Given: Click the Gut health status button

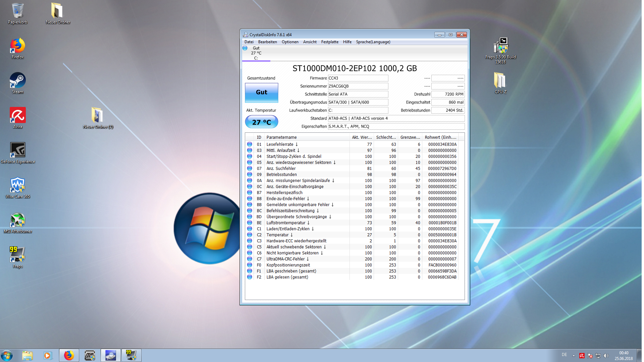Looking at the screenshot, I should click(261, 93).
